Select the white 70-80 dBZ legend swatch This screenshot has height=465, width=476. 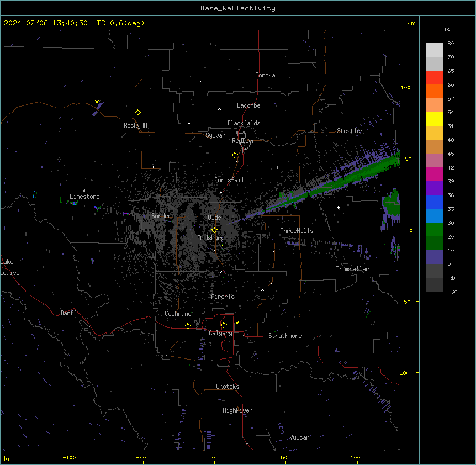coord(434,50)
